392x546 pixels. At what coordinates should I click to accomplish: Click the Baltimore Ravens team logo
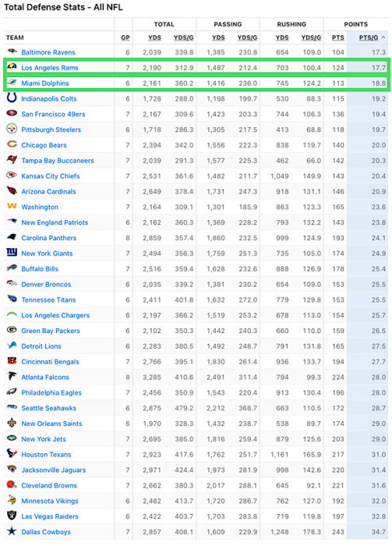pos(12,51)
